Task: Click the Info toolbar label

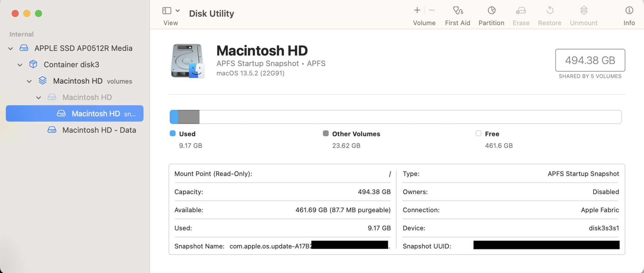Action: pyautogui.click(x=629, y=23)
